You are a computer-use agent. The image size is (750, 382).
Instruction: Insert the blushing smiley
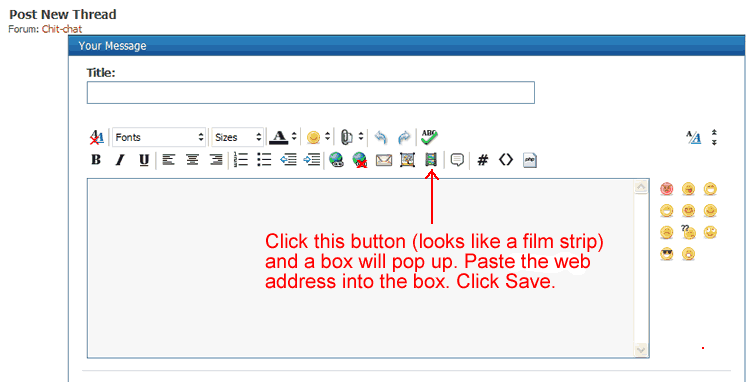[x=688, y=210]
